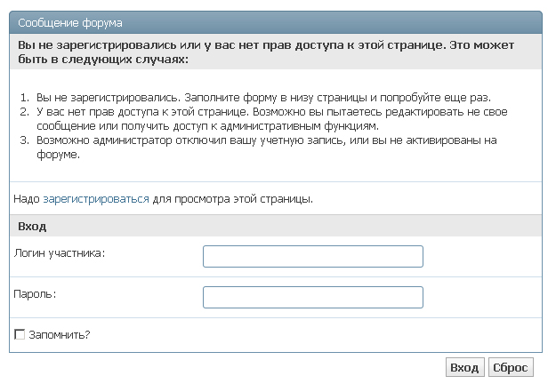Click list number 3 marker

point(24,140)
